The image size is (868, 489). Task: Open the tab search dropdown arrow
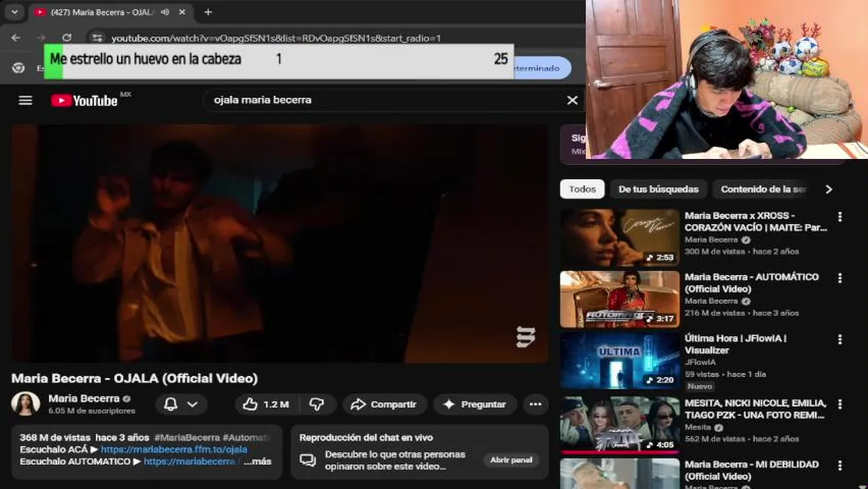14,12
